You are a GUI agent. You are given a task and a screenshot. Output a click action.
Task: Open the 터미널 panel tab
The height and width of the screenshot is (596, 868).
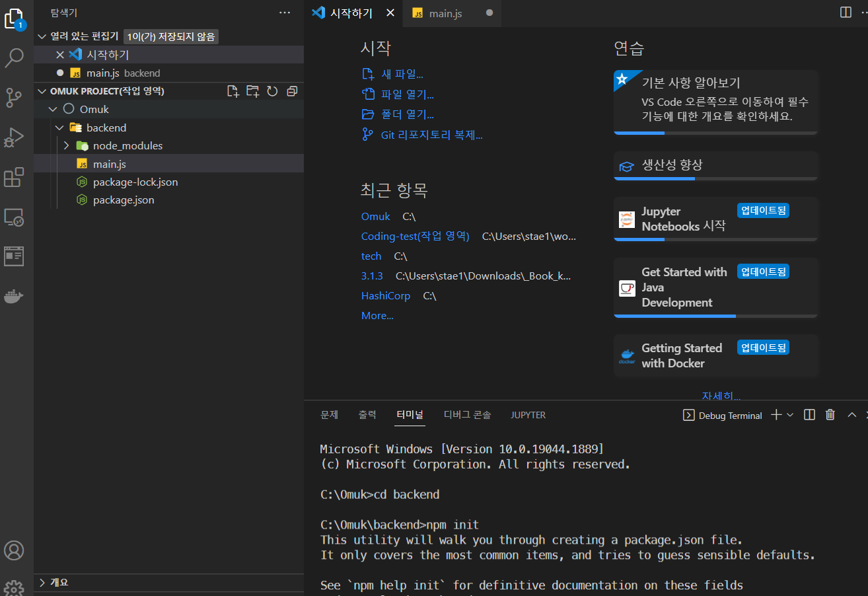coord(410,415)
